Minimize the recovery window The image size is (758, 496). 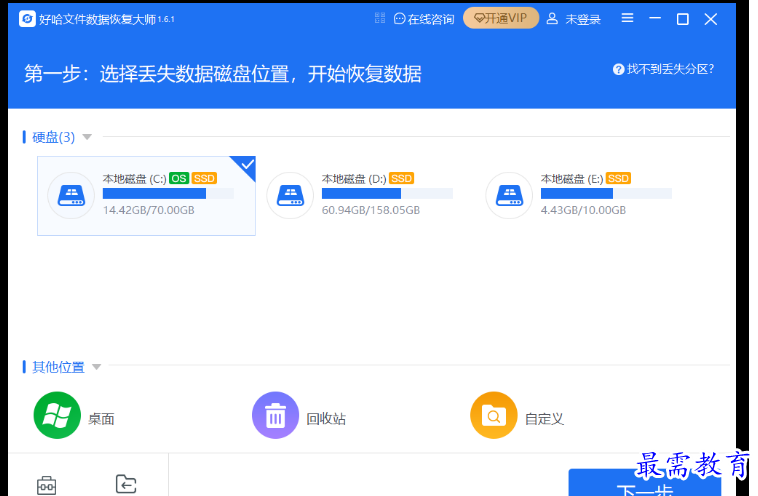point(655,18)
